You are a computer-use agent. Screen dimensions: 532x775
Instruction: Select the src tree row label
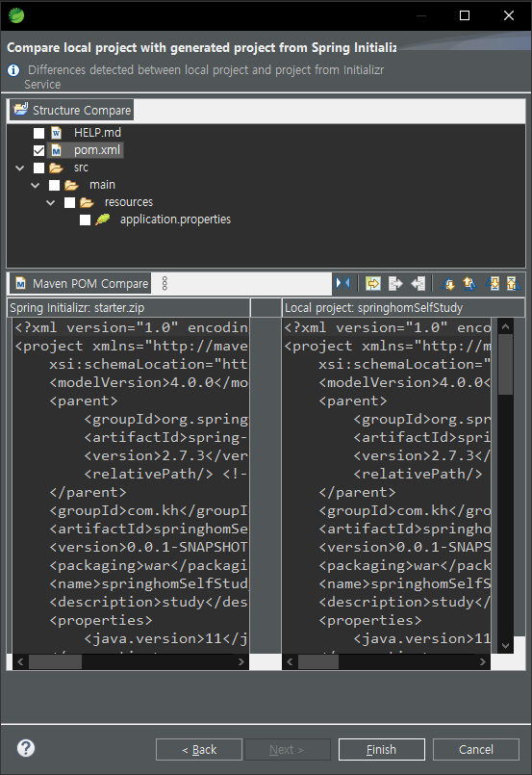point(81,168)
